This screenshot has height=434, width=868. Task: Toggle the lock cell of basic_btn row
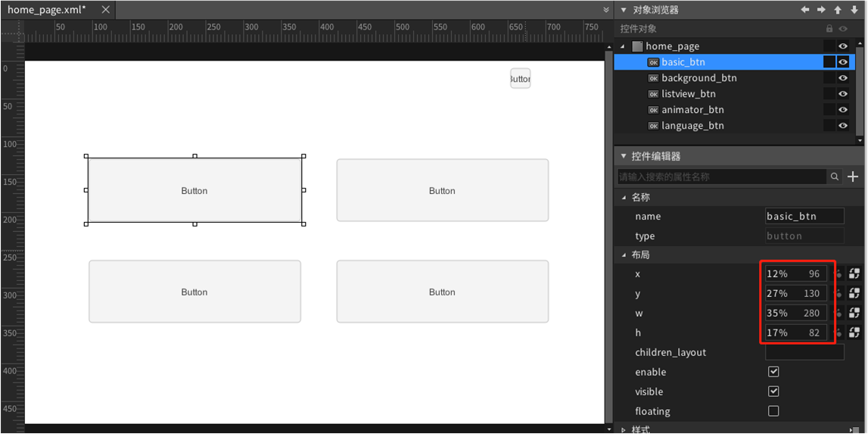click(829, 62)
